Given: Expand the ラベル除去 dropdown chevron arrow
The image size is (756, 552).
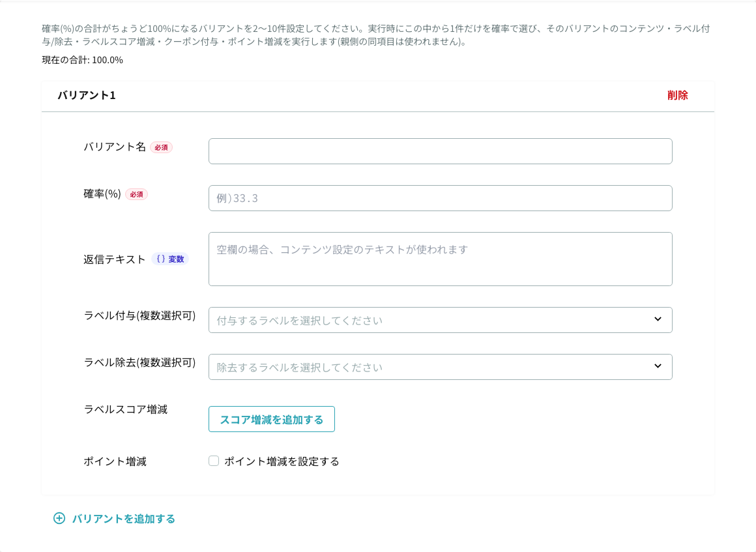Looking at the screenshot, I should click(x=658, y=366).
